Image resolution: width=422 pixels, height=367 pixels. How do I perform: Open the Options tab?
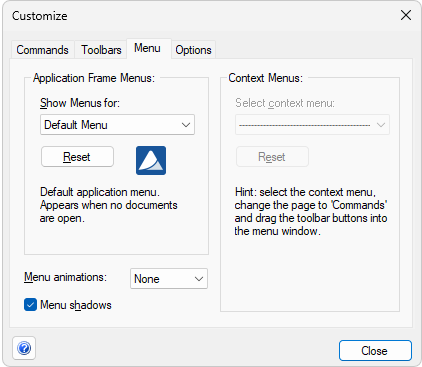[x=193, y=50]
